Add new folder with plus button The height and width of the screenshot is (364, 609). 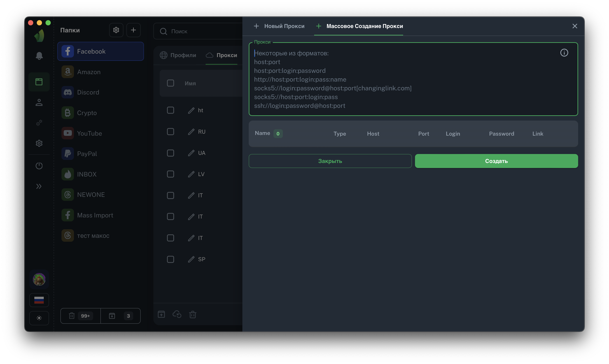click(x=133, y=30)
